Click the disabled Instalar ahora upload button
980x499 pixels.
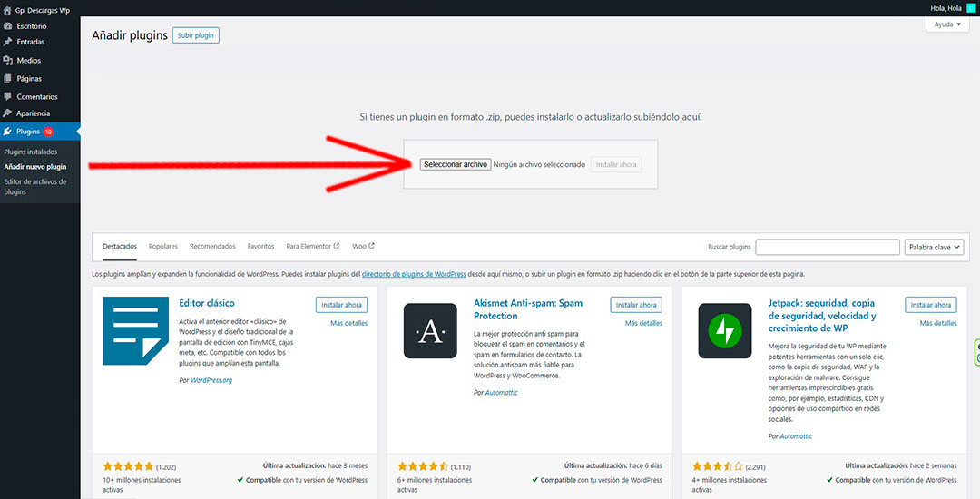[x=616, y=165]
